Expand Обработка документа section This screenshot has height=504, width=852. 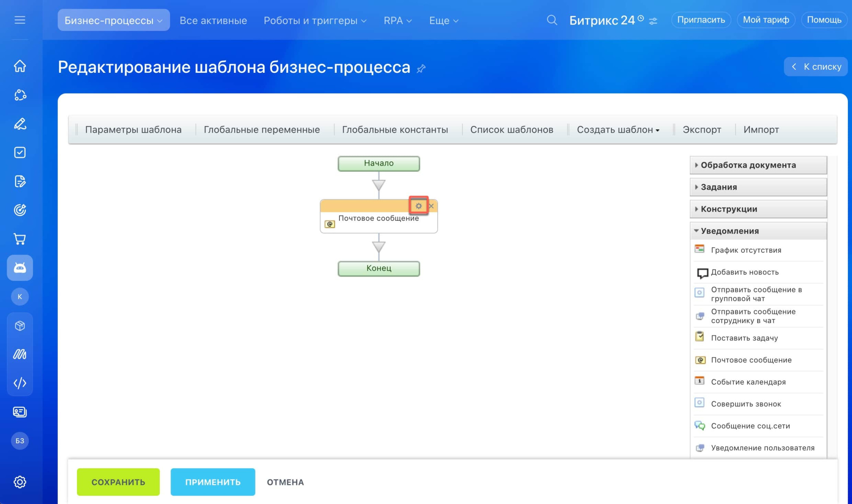pos(758,165)
